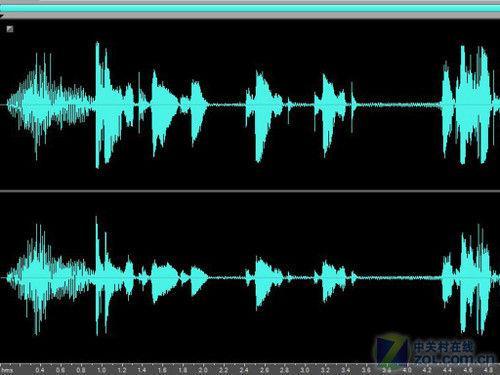Click the small triangle marker under the zoom bar
This screenshot has height=375, width=500.
(x=2, y=15)
